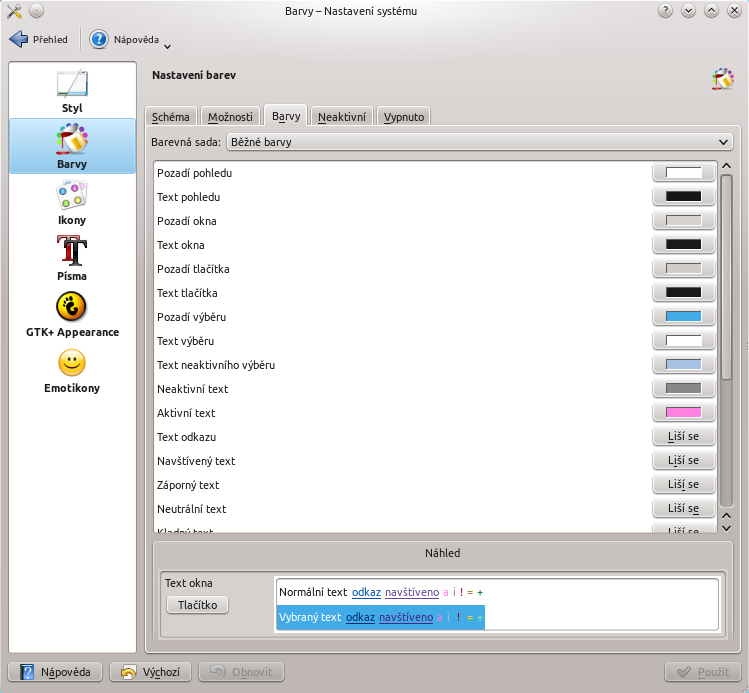Click the Text pohledu black color swatch
The image size is (749, 693).
[x=683, y=197]
